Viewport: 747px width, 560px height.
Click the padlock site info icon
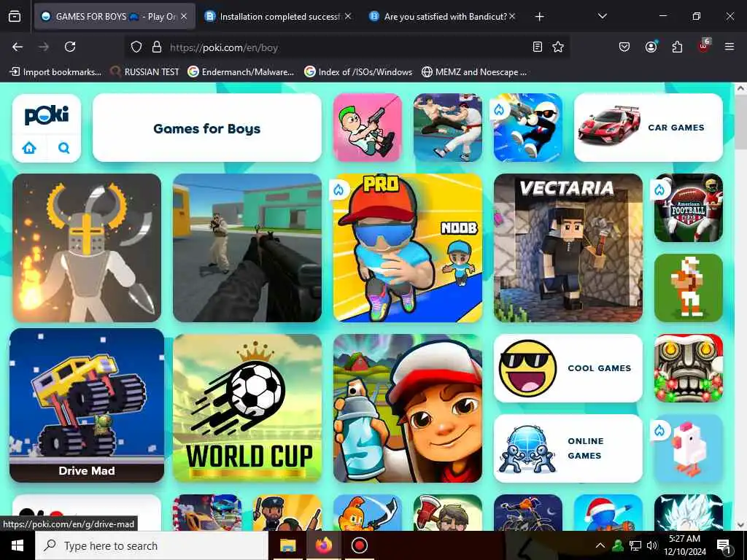(157, 47)
